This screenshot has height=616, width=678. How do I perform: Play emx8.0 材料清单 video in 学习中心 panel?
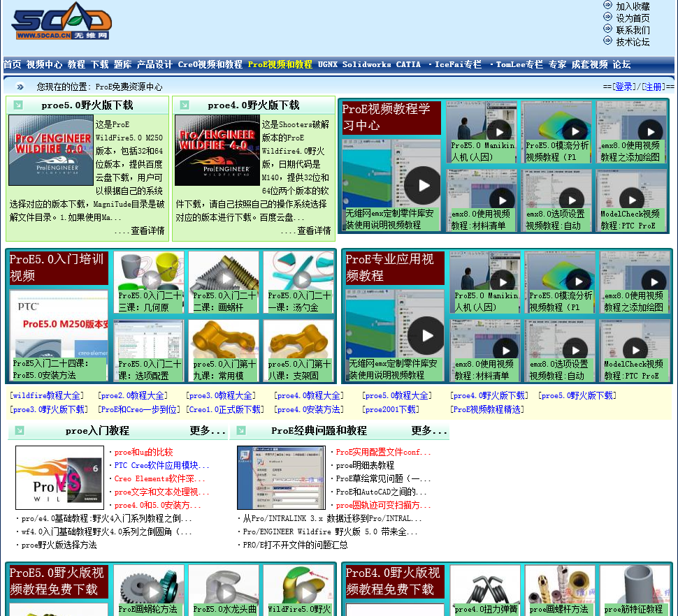coord(502,200)
